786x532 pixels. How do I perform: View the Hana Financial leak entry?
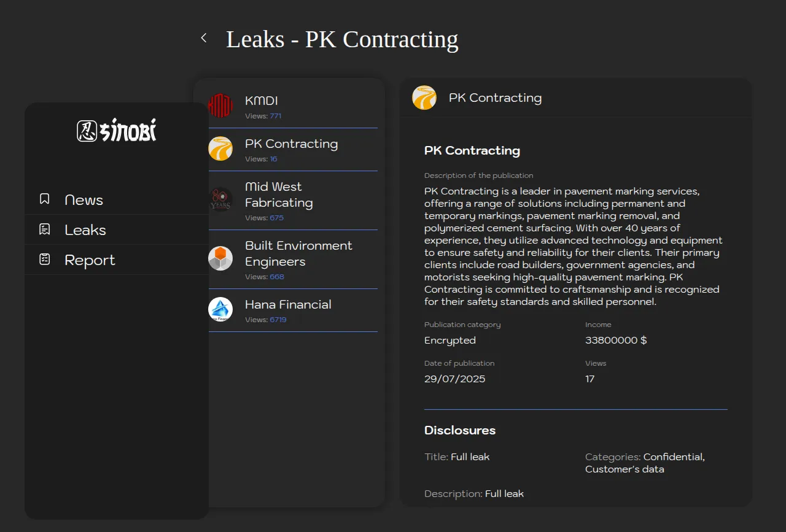[288, 304]
